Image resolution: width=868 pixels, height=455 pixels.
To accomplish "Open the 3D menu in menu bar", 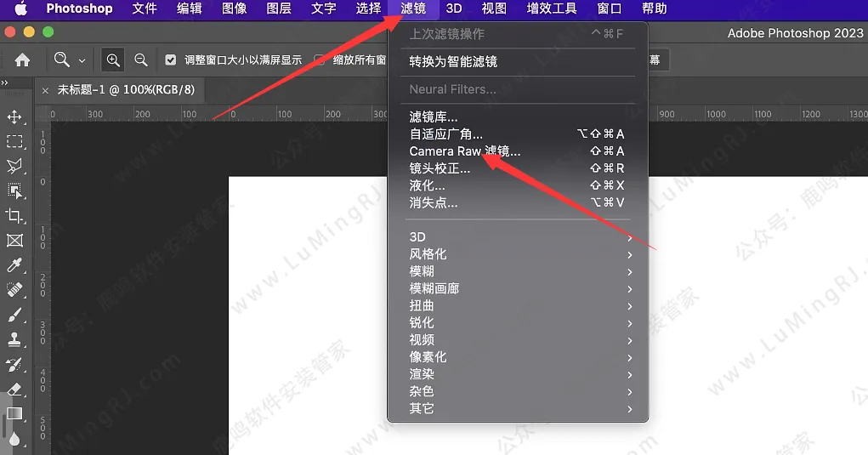I will 454,9.
